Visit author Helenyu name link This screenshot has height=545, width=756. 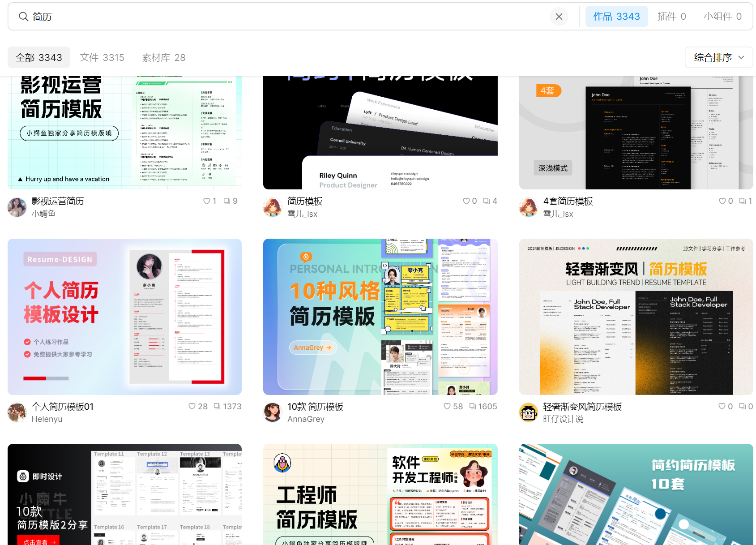tap(47, 419)
